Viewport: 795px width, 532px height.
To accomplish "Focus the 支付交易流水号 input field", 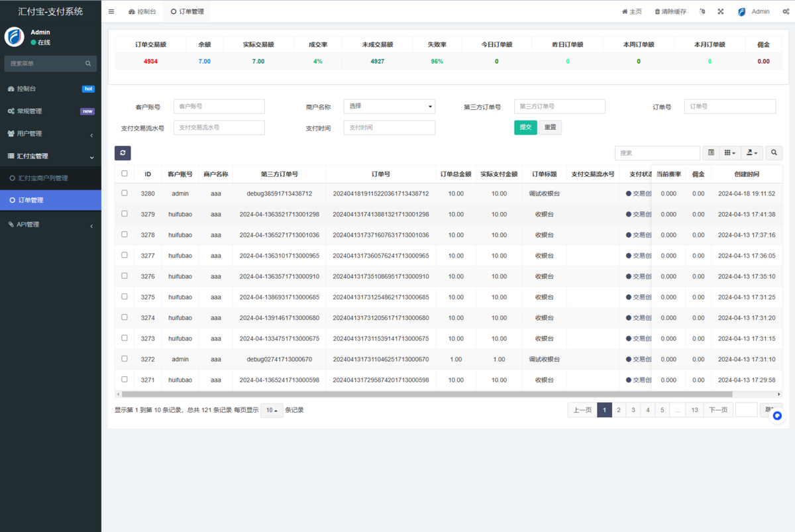I will (219, 127).
